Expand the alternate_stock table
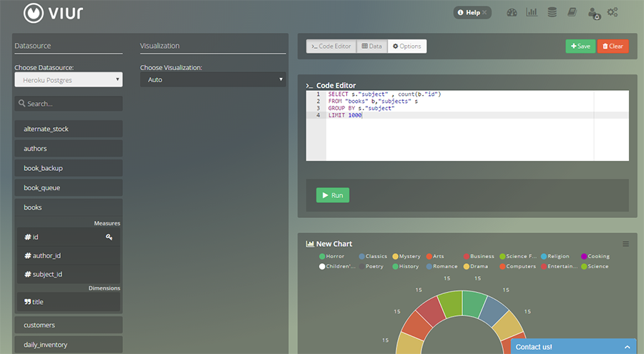The height and width of the screenshot is (354, 644). 69,129
